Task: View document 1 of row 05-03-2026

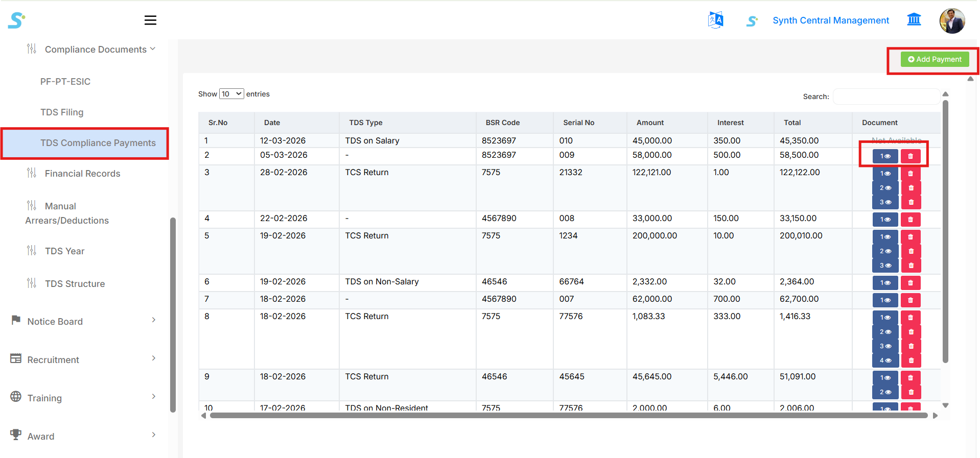Action: click(885, 156)
